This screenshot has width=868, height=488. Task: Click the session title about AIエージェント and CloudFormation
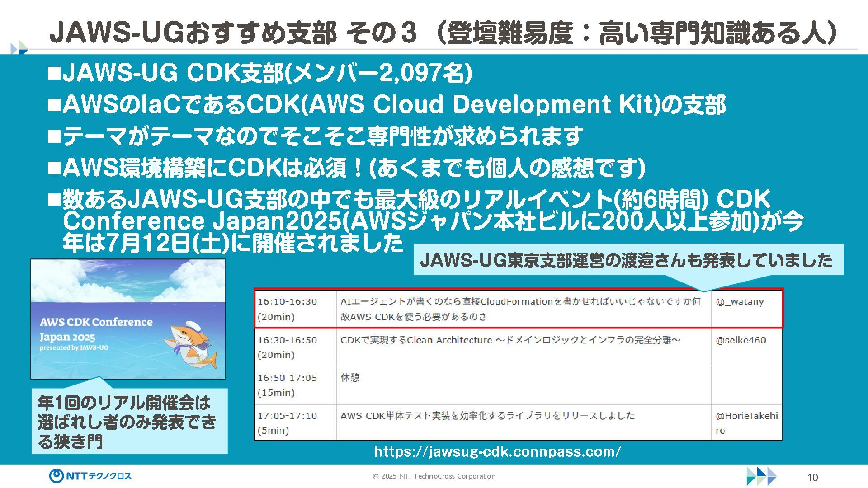coord(524,309)
